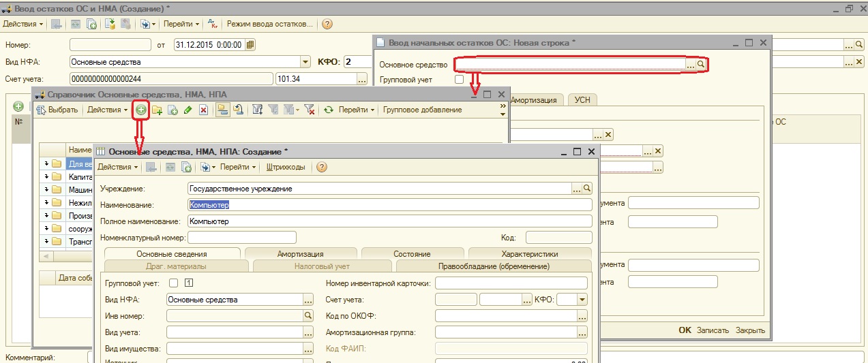Screen dimensions: 868x363
Task: Click the Дт/Кт postings icon in main toolbar
Action: click(213, 24)
